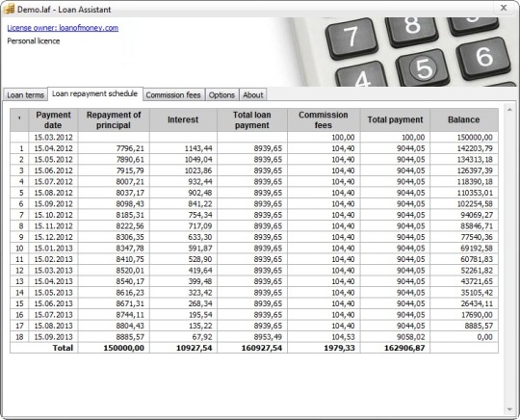Select balance cell 134313,18

(464, 160)
